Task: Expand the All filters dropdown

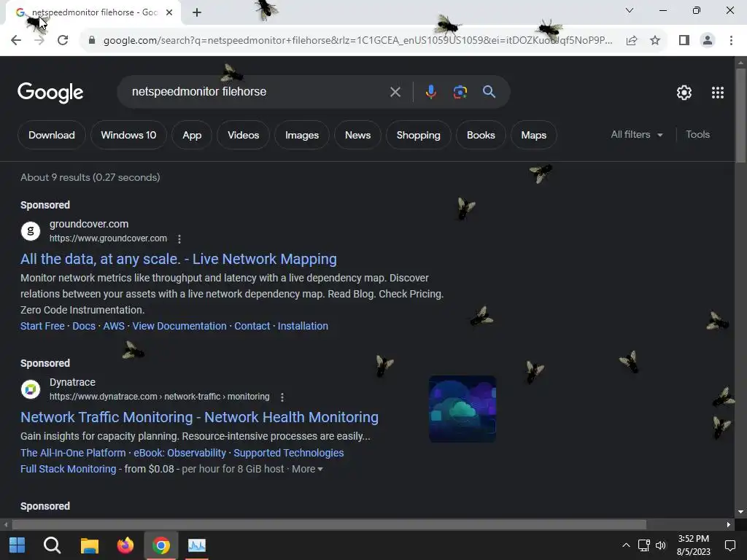Action: tap(637, 135)
